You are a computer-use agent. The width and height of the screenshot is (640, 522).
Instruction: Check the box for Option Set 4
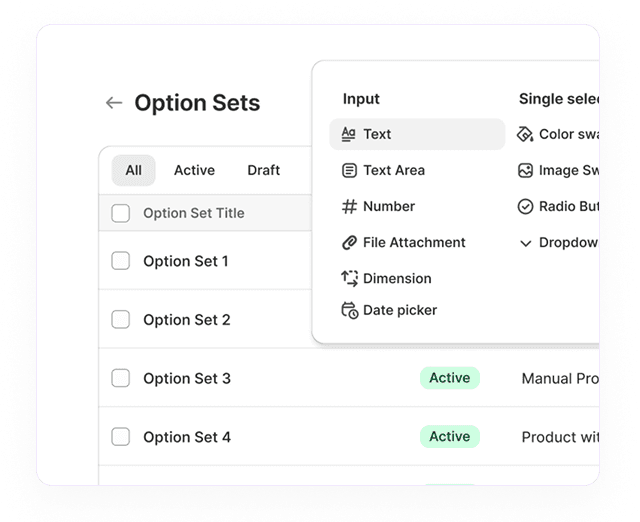pyautogui.click(x=121, y=437)
